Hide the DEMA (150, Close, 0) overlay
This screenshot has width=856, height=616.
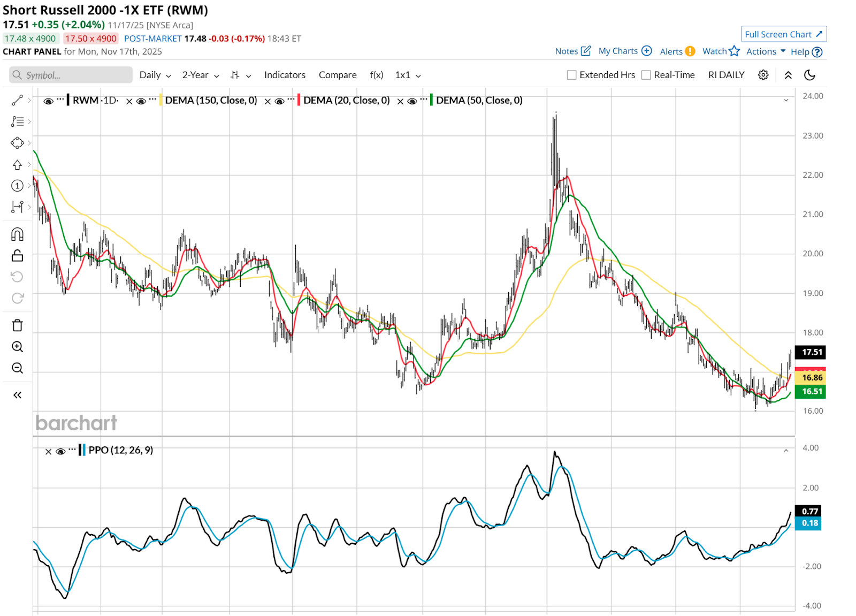point(141,101)
